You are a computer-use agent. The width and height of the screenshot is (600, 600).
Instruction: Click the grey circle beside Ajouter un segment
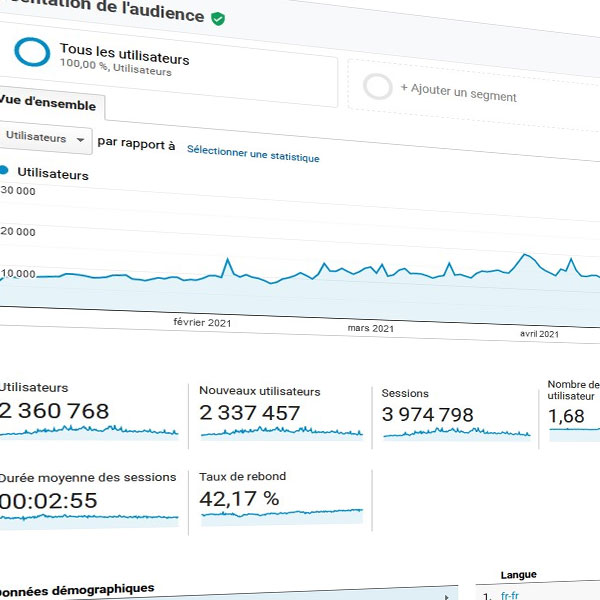(378, 87)
